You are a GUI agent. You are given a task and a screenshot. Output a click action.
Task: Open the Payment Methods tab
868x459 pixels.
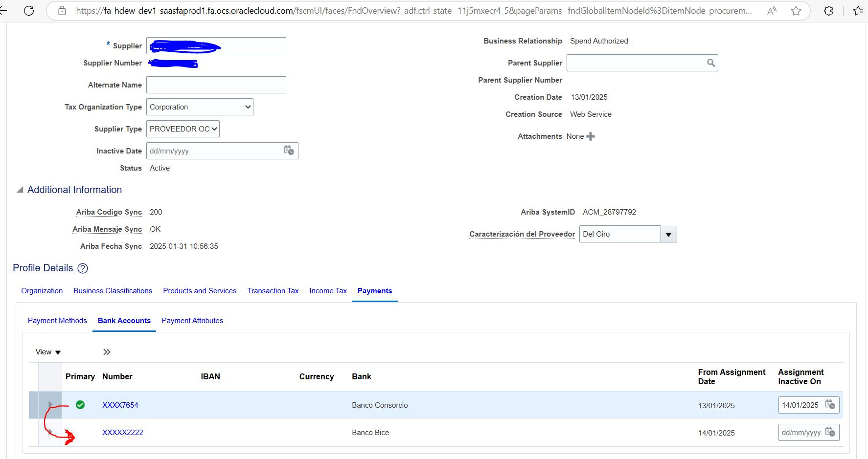[x=57, y=321]
